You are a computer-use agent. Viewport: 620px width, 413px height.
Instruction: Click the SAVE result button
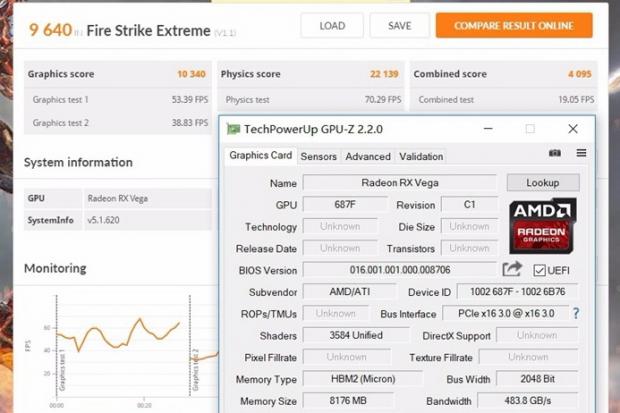tap(399, 25)
